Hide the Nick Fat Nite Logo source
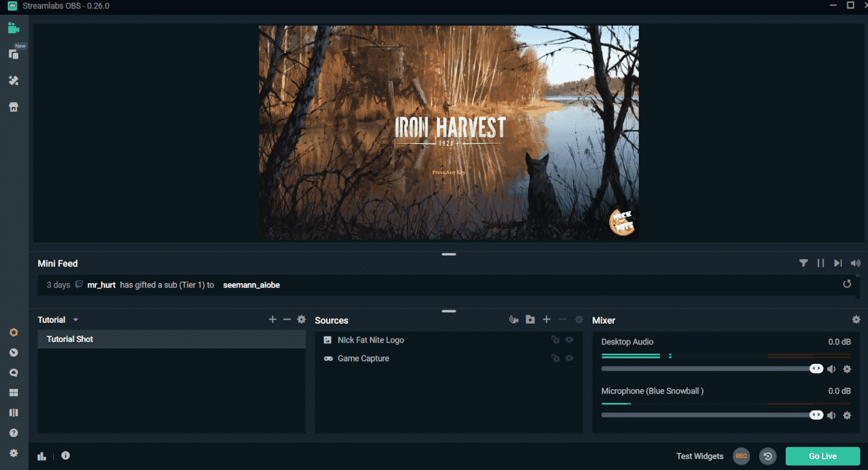The height and width of the screenshot is (470, 868). click(x=570, y=340)
